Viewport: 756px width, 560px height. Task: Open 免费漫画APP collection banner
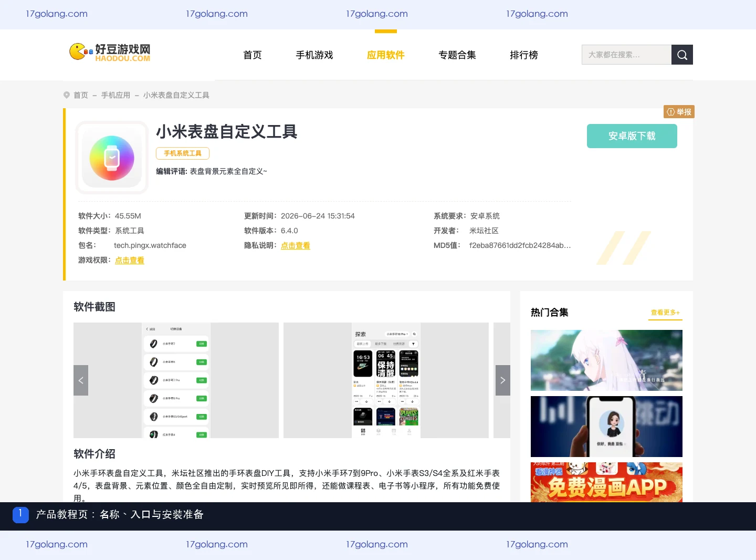pyautogui.click(x=606, y=482)
